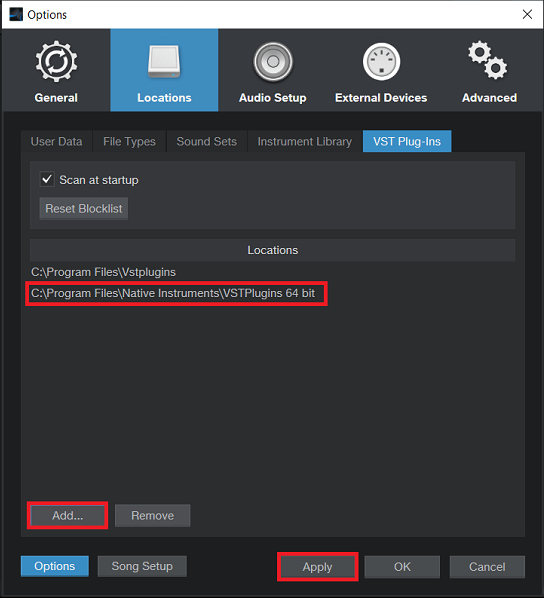Open Advanced gears icon
The width and height of the screenshot is (544, 598).
(x=488, y=60)
